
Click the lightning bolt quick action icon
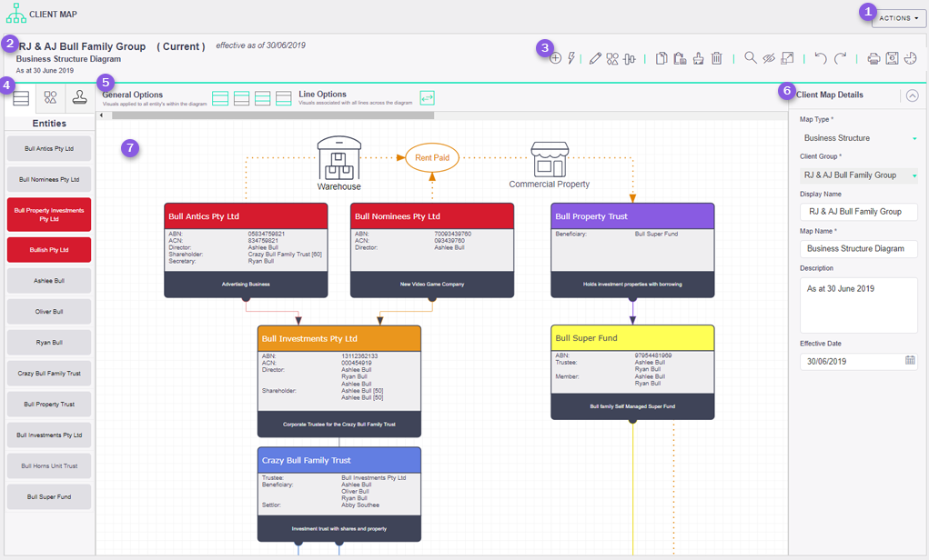coord(571,58)
